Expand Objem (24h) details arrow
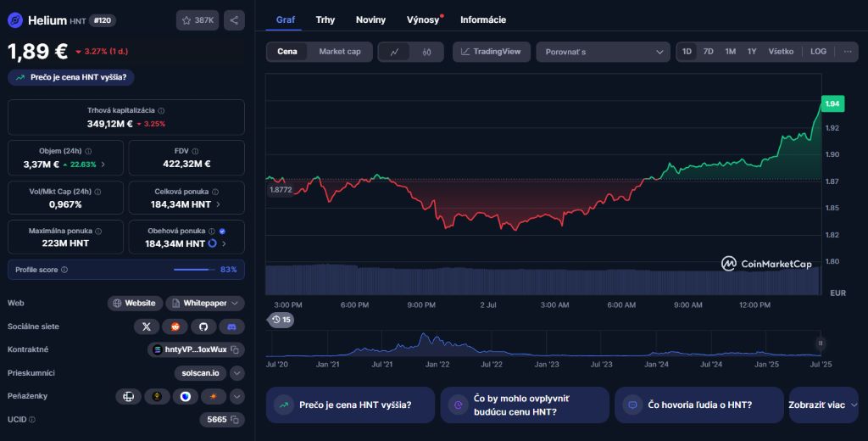Screen dimensions: 868x441 point(103,165)
